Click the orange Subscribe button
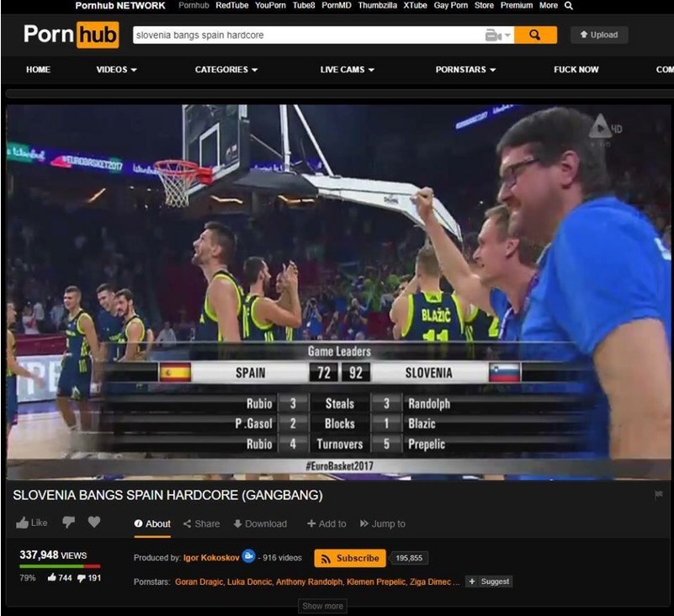 350,559
